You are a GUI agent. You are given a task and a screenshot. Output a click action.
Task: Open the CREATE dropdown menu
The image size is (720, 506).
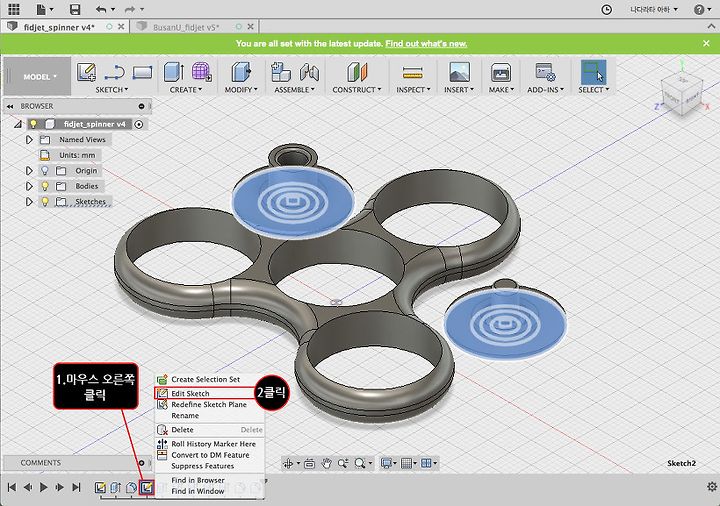point(186,90)
